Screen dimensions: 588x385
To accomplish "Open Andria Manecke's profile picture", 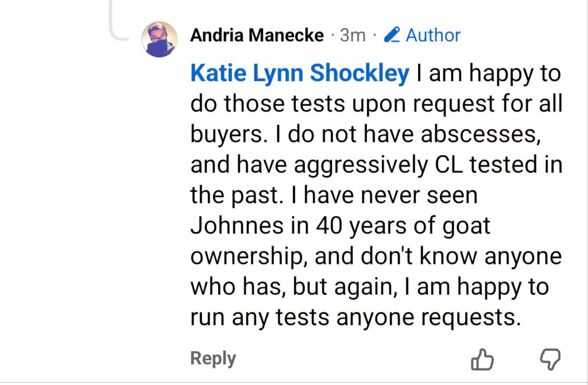I will (159, 39).
